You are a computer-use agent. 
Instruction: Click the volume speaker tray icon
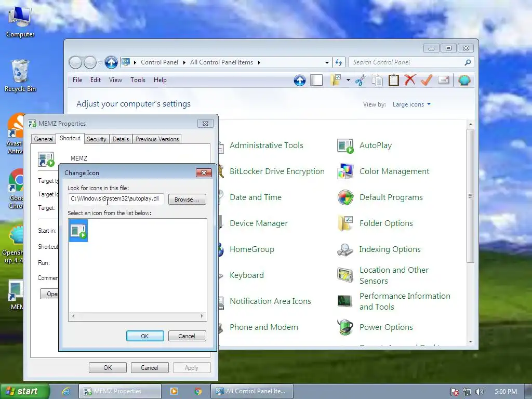(x=479, y=392)
